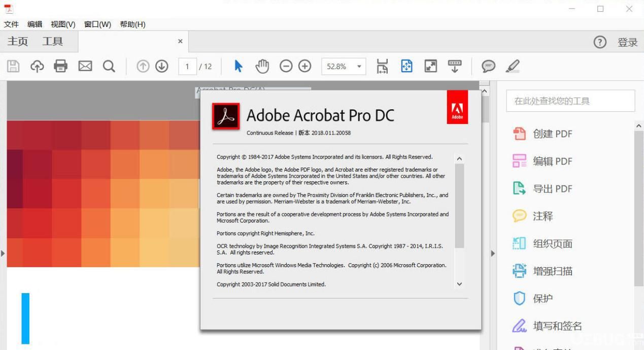The image size is (644, 350).
Task: Click the Adobe Acrobat Pro DC title
Action: (320, 115)
